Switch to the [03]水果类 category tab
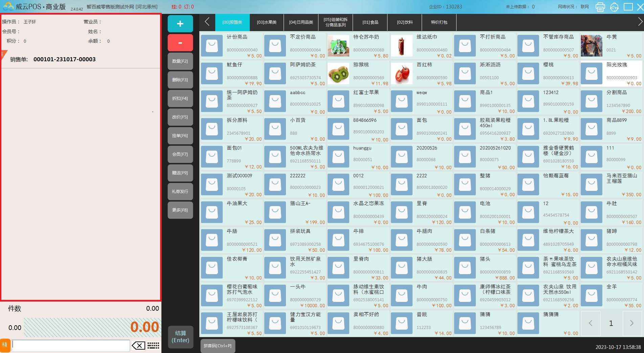 pyautogui.click(x=267, y=22)
